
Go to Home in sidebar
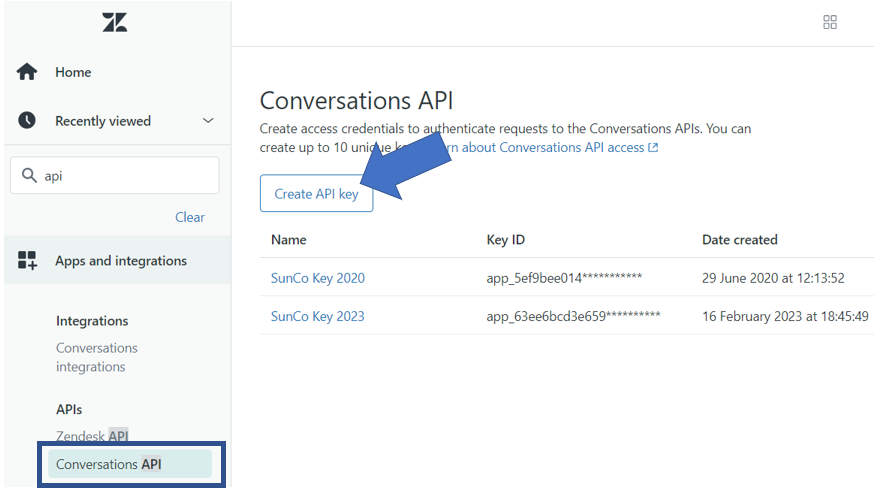click(73, 72)
